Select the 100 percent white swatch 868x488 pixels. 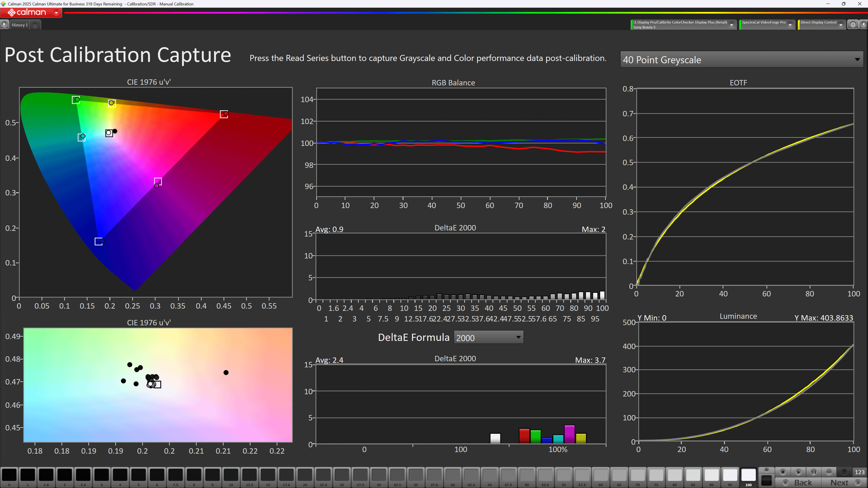pyautogui.click(x=748, y=475)
